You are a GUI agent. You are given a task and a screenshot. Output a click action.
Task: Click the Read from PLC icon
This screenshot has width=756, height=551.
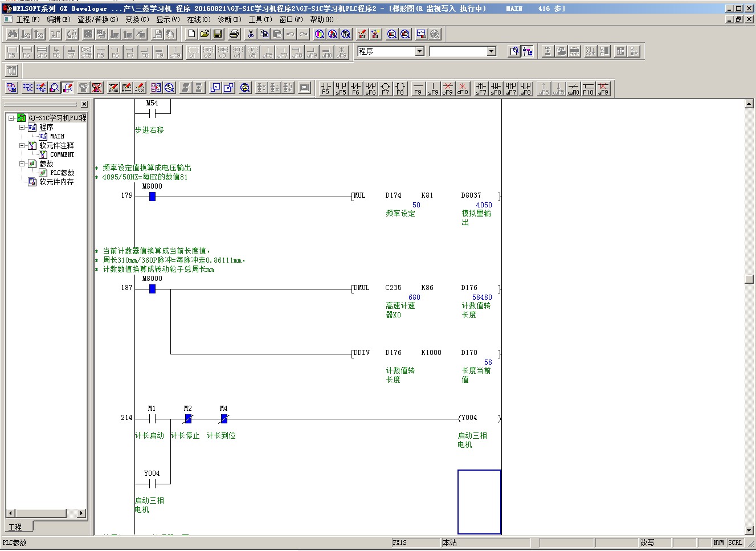tap(375, 34)
